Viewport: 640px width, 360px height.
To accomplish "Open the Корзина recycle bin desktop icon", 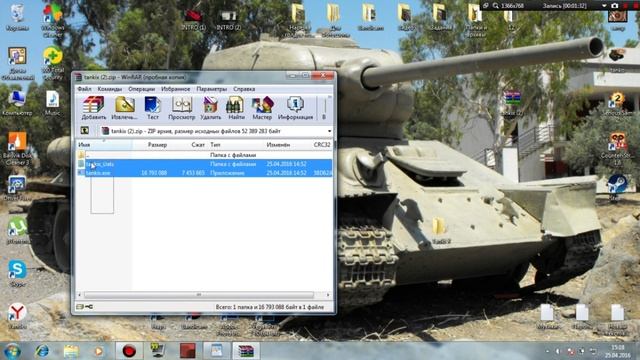I will pyautogui.click(x=17, y=18).
